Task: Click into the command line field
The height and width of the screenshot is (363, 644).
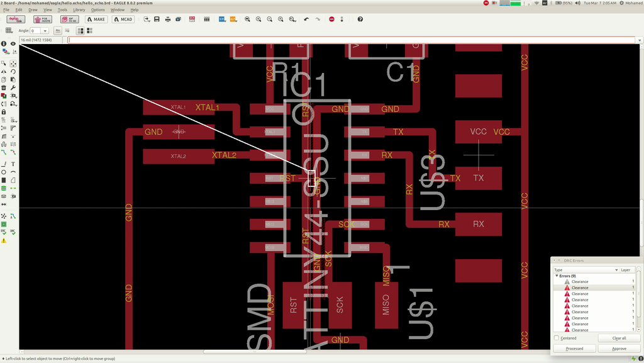Action: [x=352, y=40]
